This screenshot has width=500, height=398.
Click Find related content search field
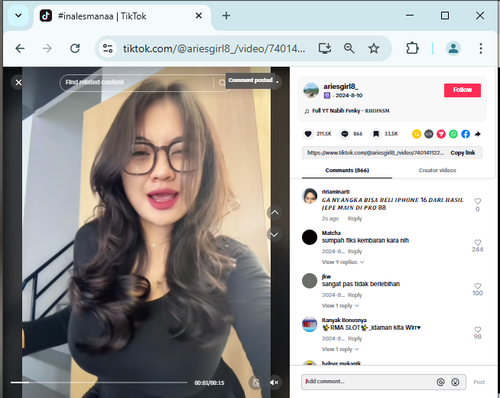[x=138, y=82]
